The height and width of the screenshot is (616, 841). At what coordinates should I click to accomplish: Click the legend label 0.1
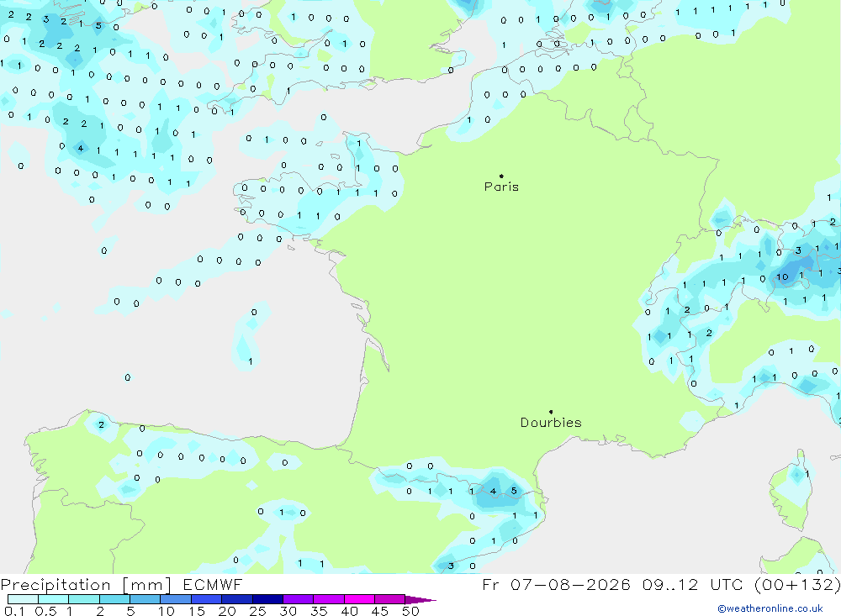pyautogui.click(x=14, y=611)
